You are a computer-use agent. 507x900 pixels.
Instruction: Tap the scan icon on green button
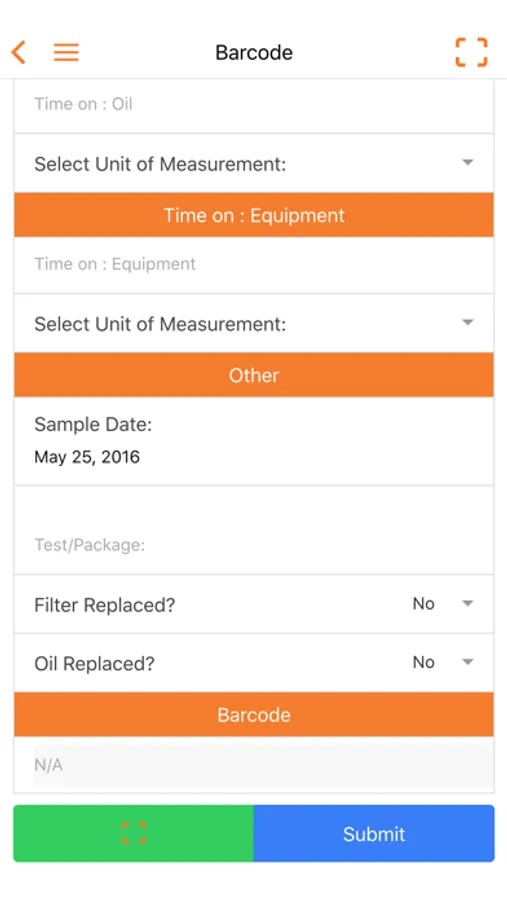tap(134, 833)
